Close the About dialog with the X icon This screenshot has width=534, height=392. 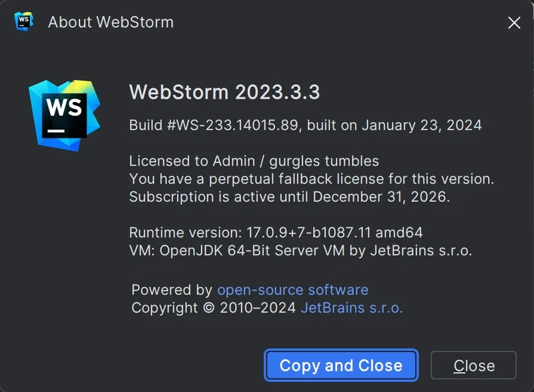click(x=514, y=23)
